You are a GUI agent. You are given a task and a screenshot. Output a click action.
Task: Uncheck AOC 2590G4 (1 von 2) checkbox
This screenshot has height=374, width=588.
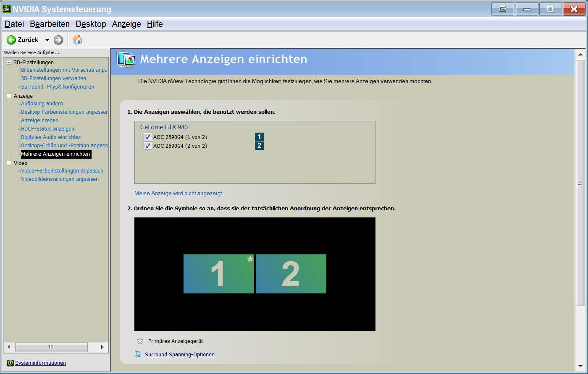coord(147,137)
